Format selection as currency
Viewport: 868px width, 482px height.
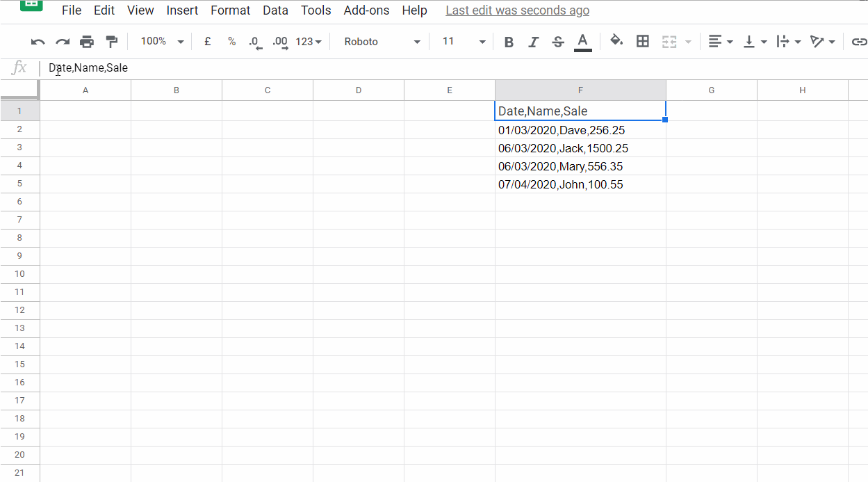click(207, 41)
